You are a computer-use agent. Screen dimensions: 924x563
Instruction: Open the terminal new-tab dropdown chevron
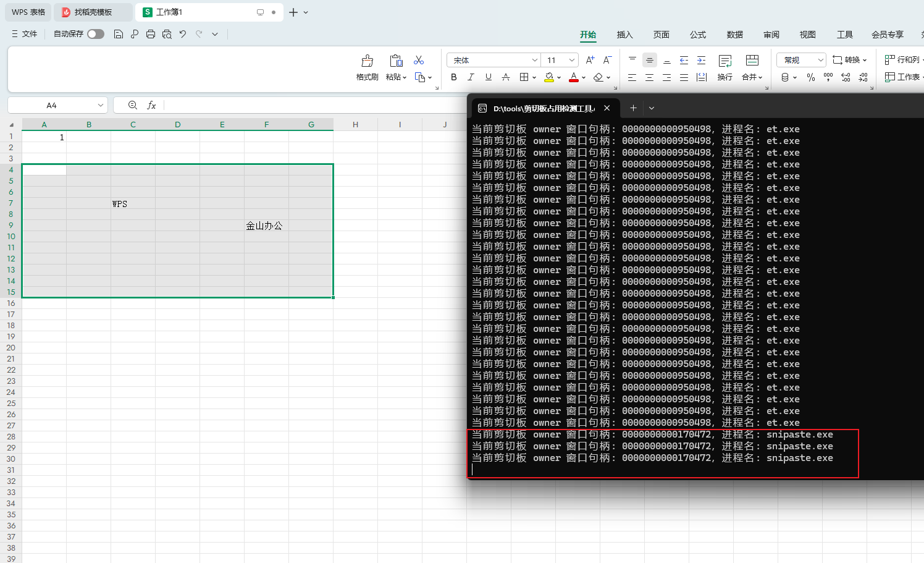(651, 108)
